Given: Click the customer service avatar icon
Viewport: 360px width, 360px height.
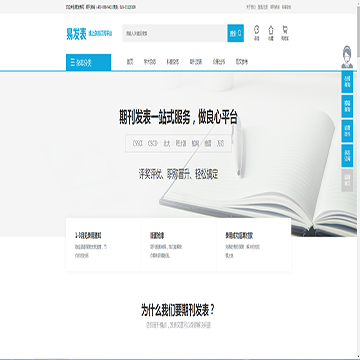Looking at the screenshot, I should pyautogui.click(x=347, y=57).
